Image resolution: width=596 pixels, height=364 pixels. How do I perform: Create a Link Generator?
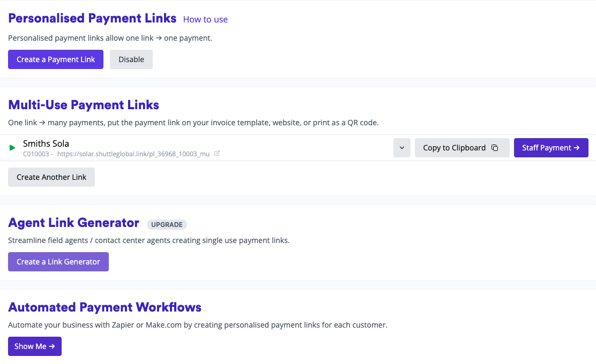58,262
